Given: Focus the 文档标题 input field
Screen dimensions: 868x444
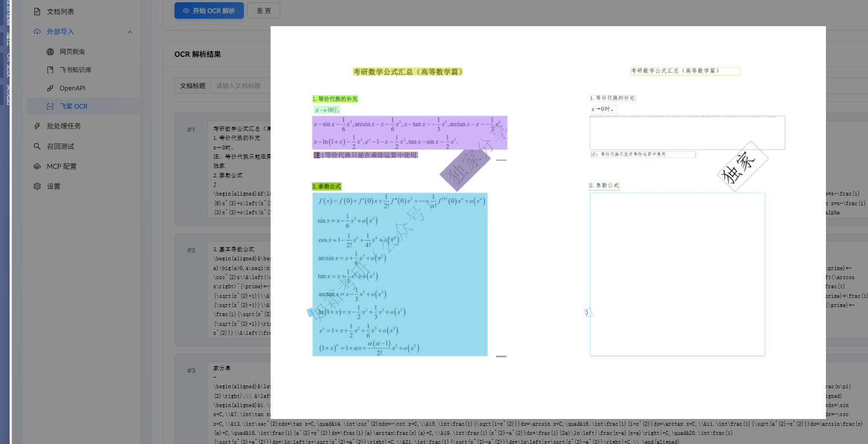Looking at the screenshot, I should (x=240, y=86).
